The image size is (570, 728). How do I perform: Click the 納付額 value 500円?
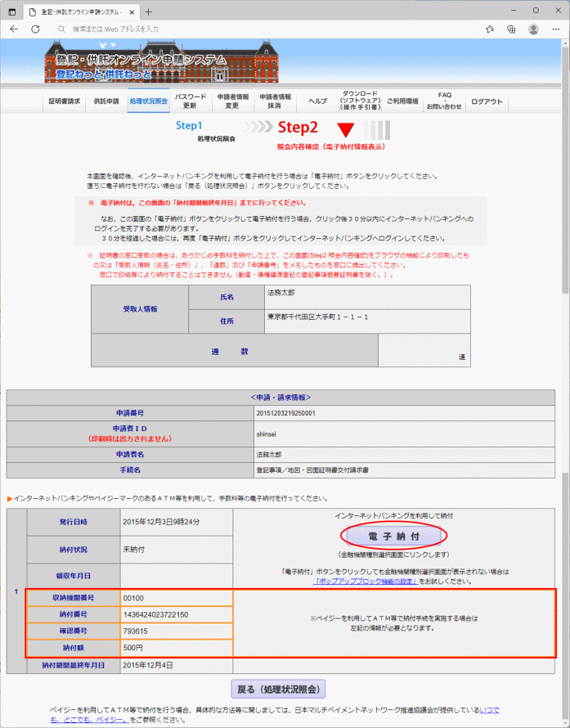[132, 648]
